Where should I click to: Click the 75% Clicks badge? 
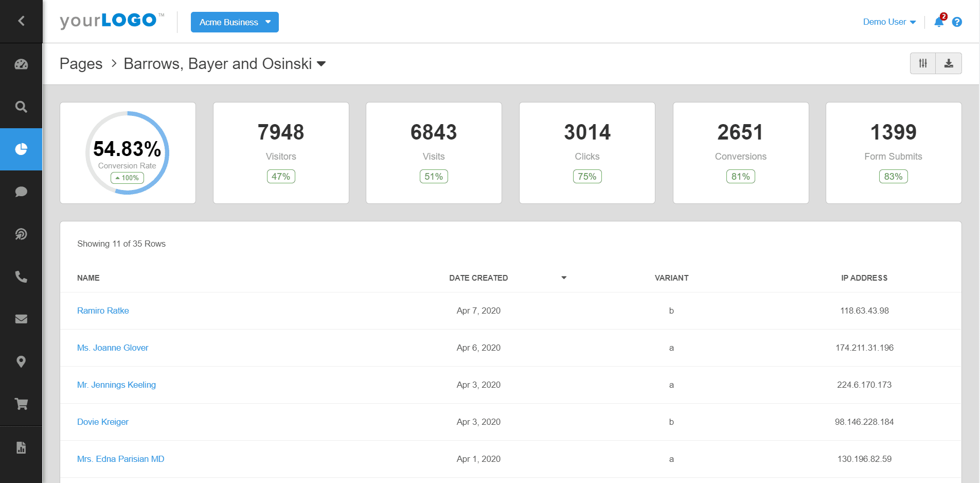[587, 177]
